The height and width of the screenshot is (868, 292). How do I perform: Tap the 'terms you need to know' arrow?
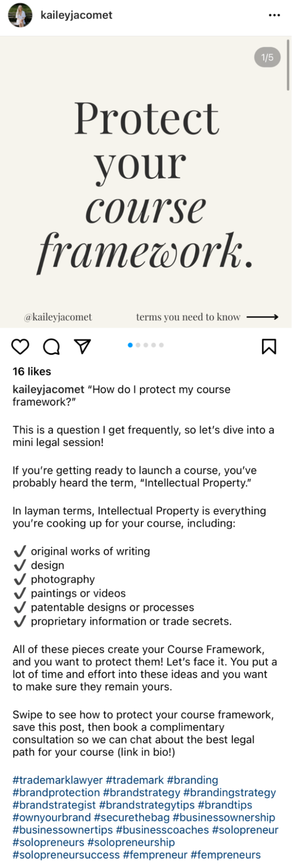(262, 317)
